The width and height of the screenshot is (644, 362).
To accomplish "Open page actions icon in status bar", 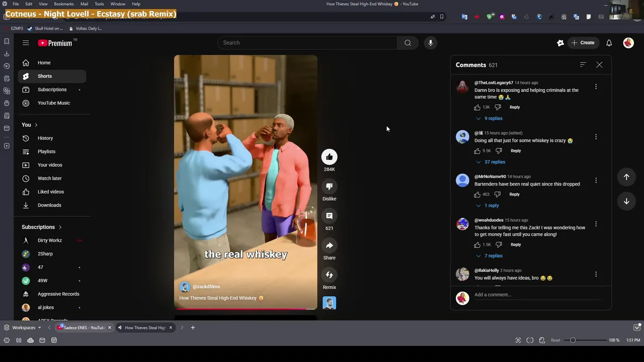I will (542, 340).
